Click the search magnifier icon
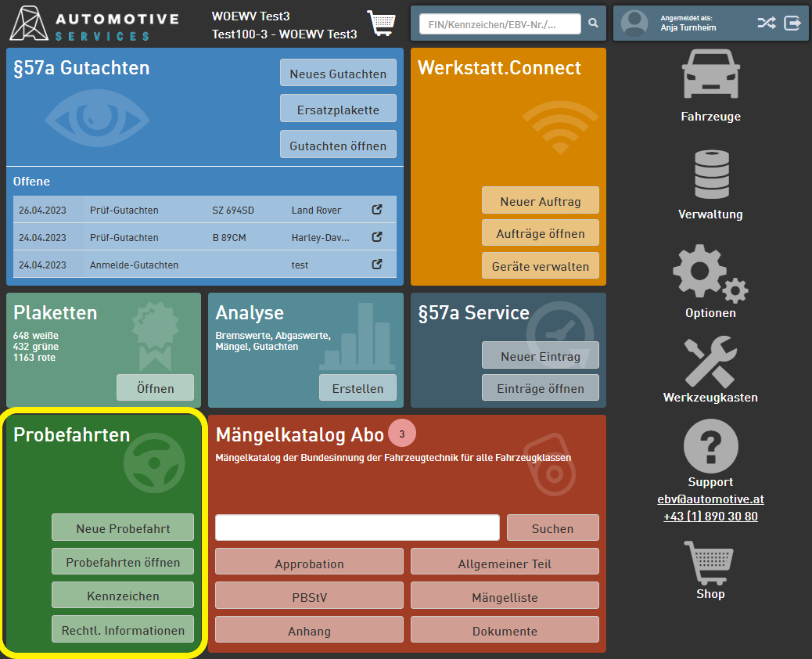Screen dimensions: 812x659 (593, 23)
